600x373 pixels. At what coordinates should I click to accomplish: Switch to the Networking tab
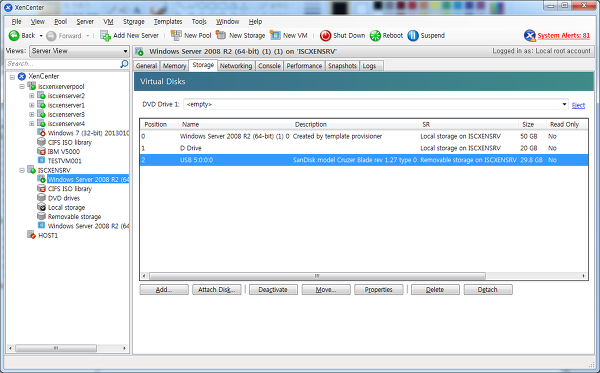coord(236,66)
